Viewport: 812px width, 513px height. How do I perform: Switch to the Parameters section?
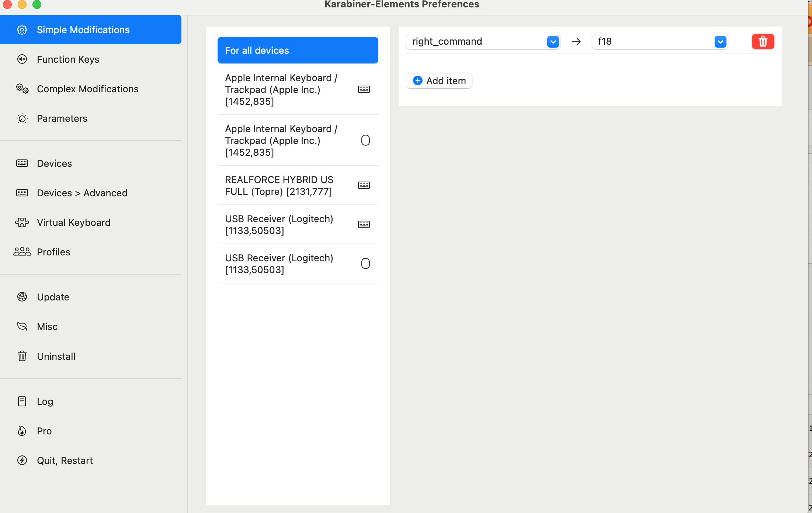[x=62, y=118]
